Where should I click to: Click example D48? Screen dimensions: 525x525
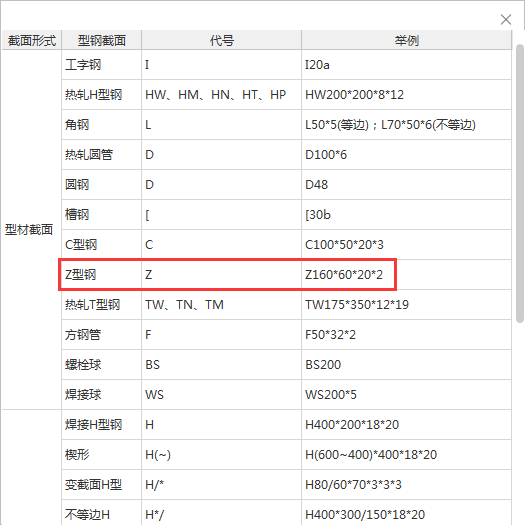(x=316, y=184)
